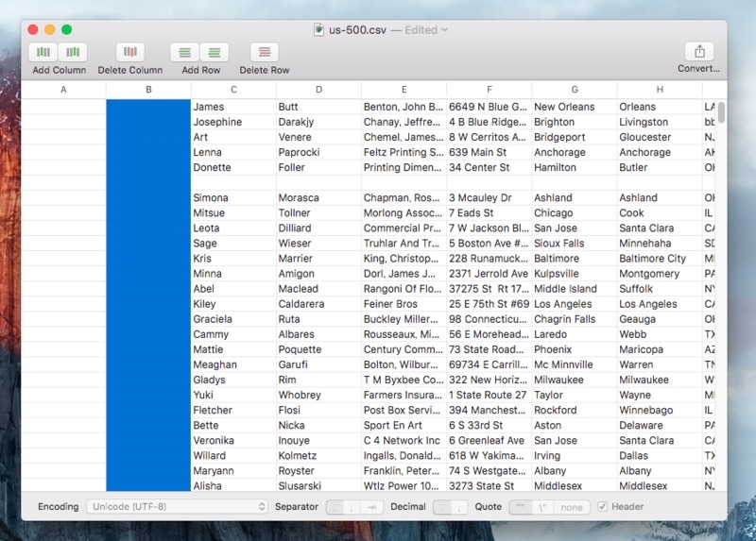The width and height of the screenshot is (756, 541).
Task: Set quote style to none
Action: pos(571,507)
